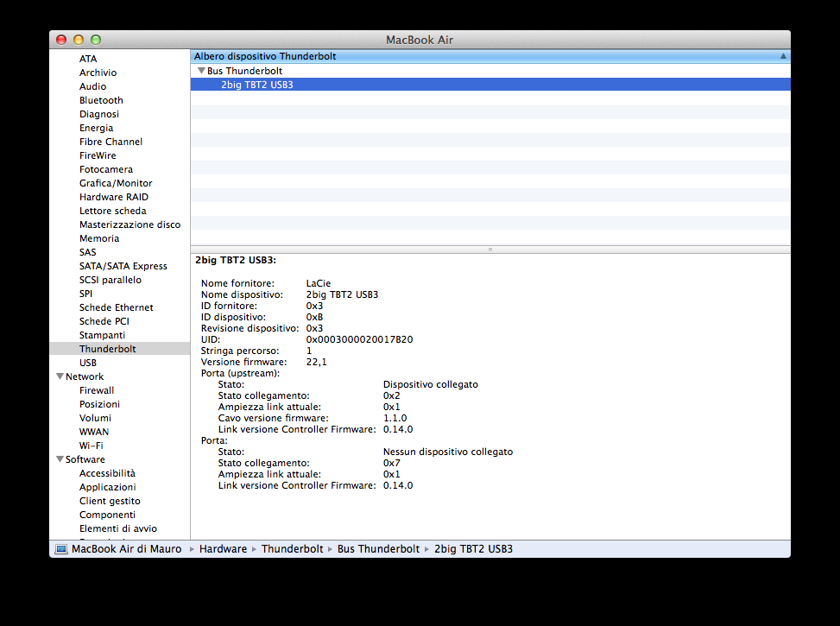Click the 2big TBT2 USB3: details heading
This screenshot has height=626, width=840.
tap(236, 261)
